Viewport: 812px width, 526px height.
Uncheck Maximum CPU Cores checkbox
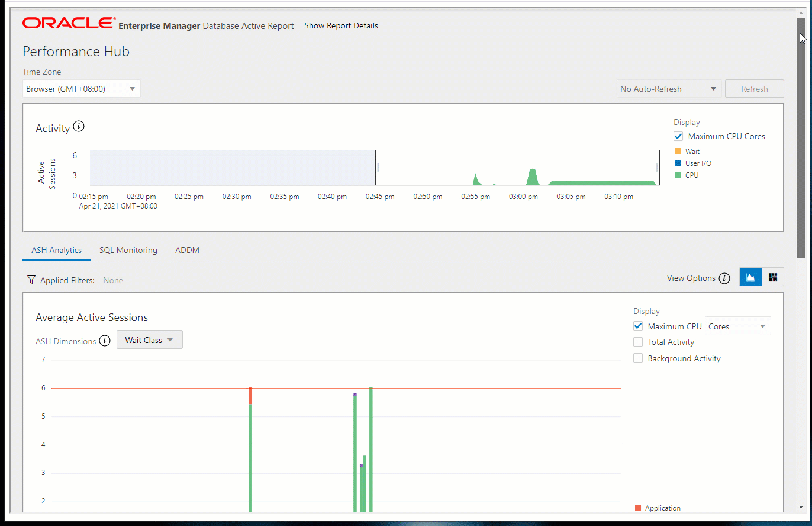coord(678,136)
